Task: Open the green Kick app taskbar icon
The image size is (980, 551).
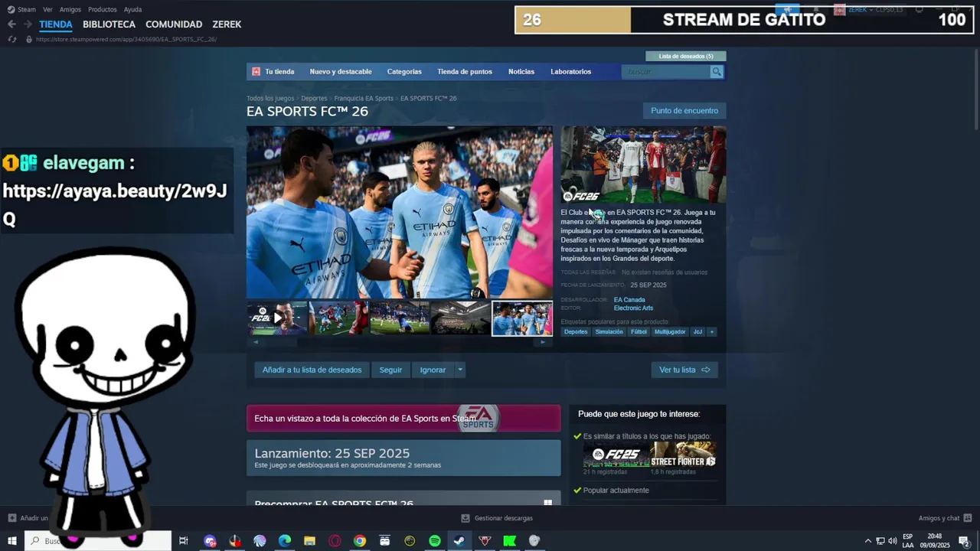Action: point(509,541)
